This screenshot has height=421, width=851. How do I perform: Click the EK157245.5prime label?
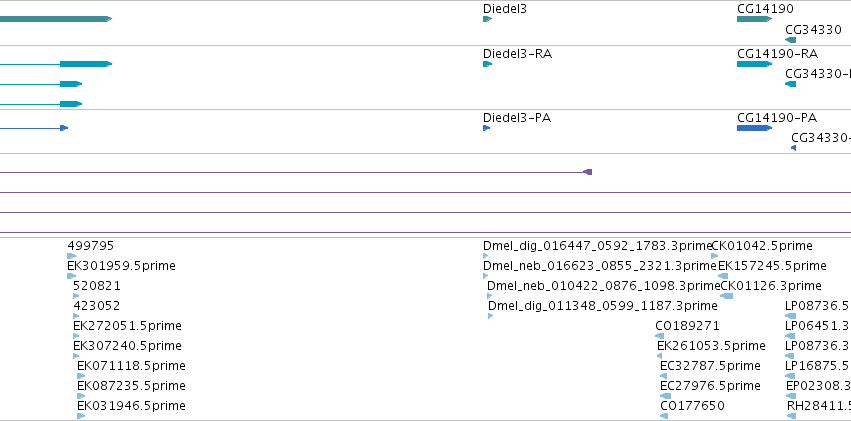click(x=772, y=266)
